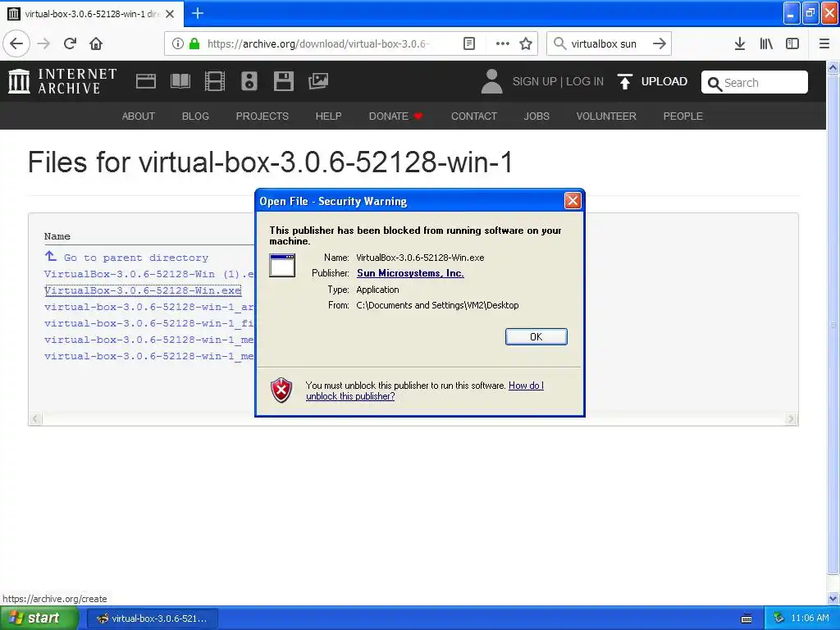Open the Software floppy disk icon

283,81
